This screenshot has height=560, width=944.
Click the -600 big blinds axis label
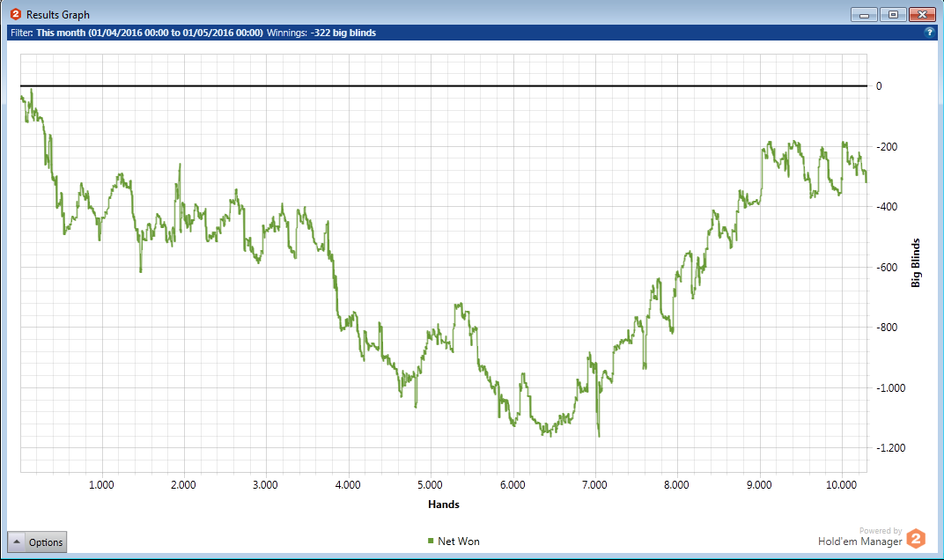click(x=887, y=267)
